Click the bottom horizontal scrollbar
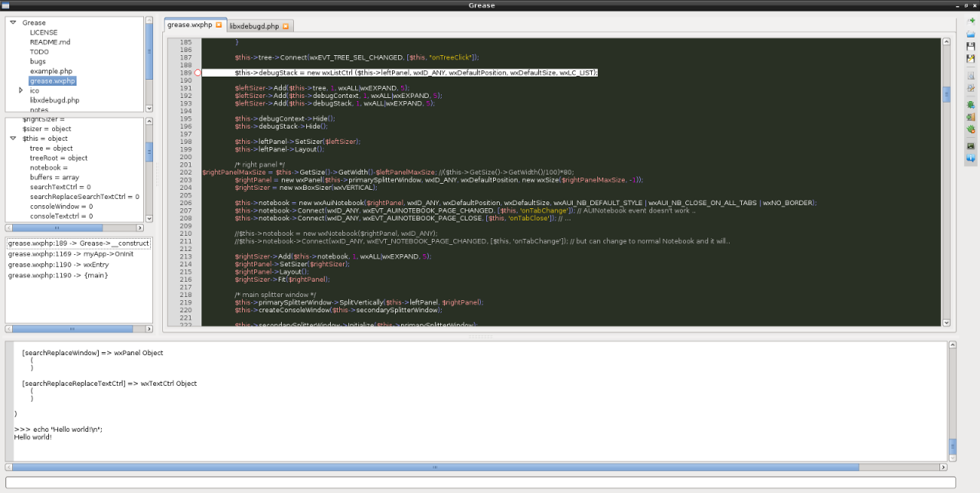The width and height of the screenshot is (980, 493). coord(434,466)
